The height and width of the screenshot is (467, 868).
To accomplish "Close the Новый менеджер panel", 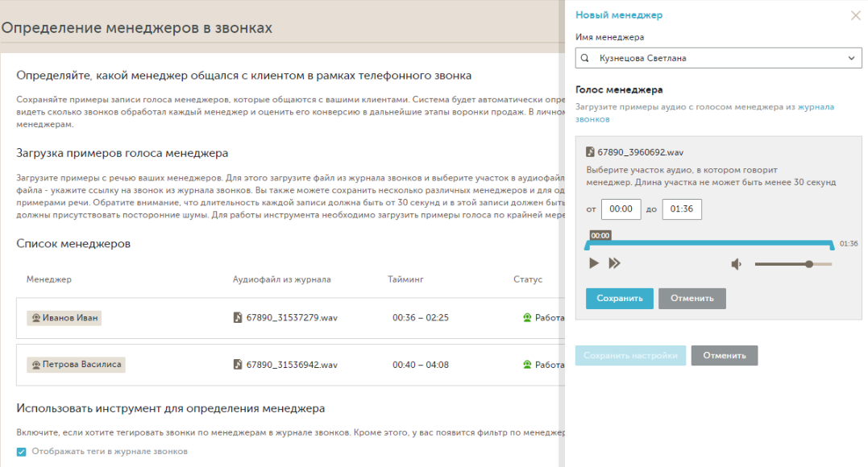I will coord(855,15).
